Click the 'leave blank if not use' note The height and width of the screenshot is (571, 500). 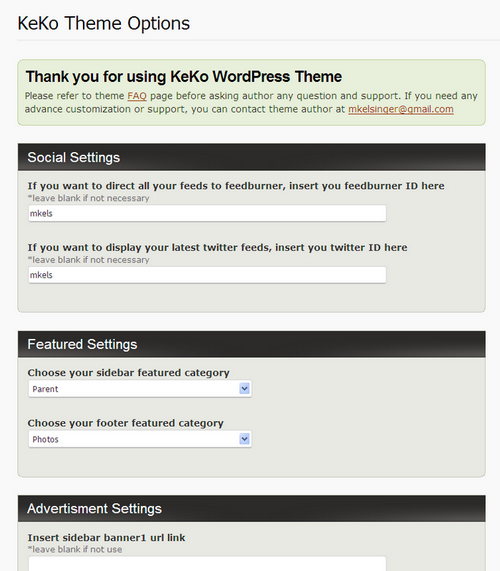[75, 549]
